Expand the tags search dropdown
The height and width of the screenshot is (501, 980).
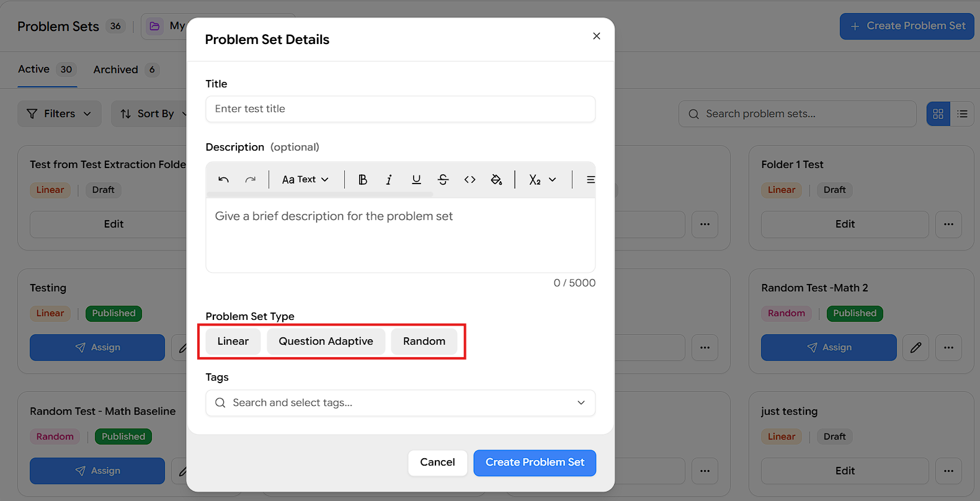click(x=401, y=403)
